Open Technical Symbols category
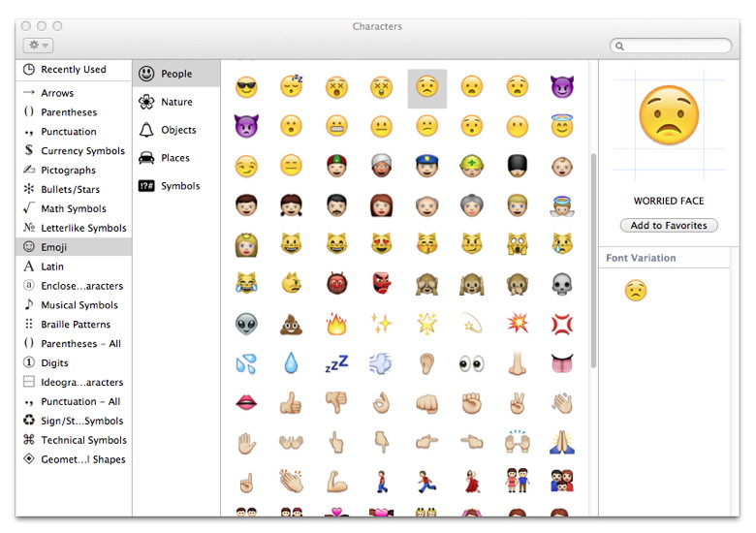 point(74,440)
